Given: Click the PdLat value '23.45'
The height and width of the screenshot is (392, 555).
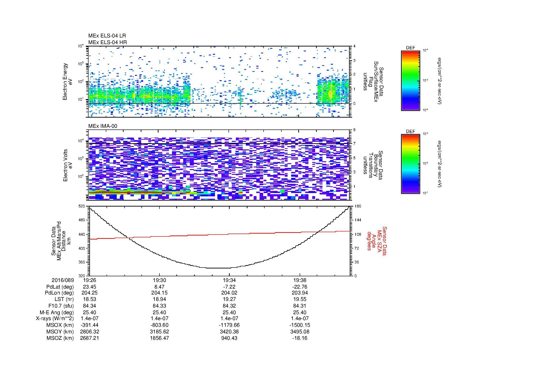Looking at the screenshot, I should pyautogui.click(x=89, y=287).
